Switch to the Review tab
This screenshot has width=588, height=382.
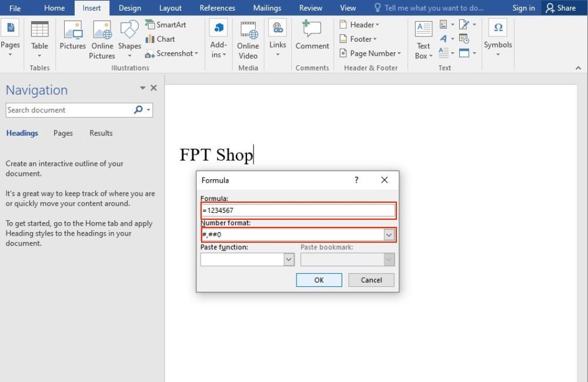click(x=310, y=8)
